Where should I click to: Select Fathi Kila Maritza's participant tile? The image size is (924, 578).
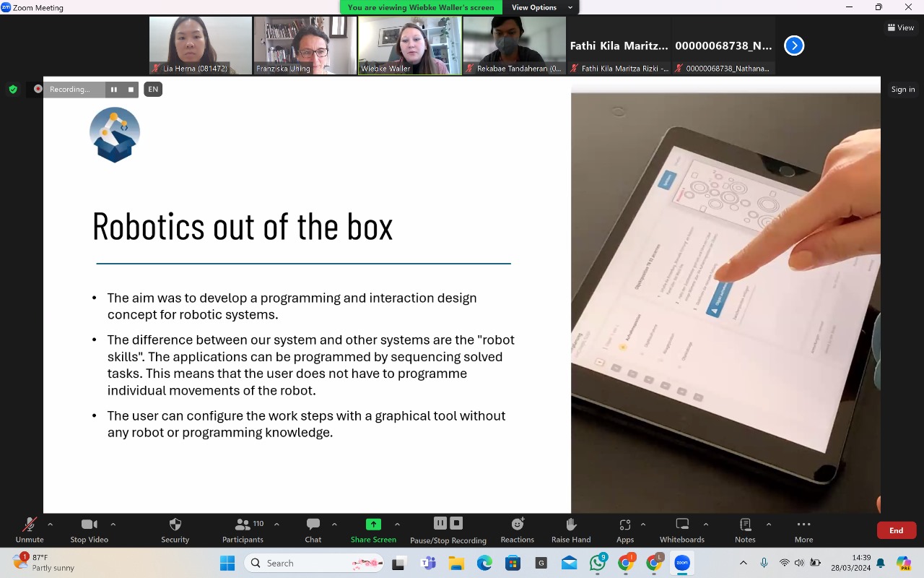pos(619,46)
